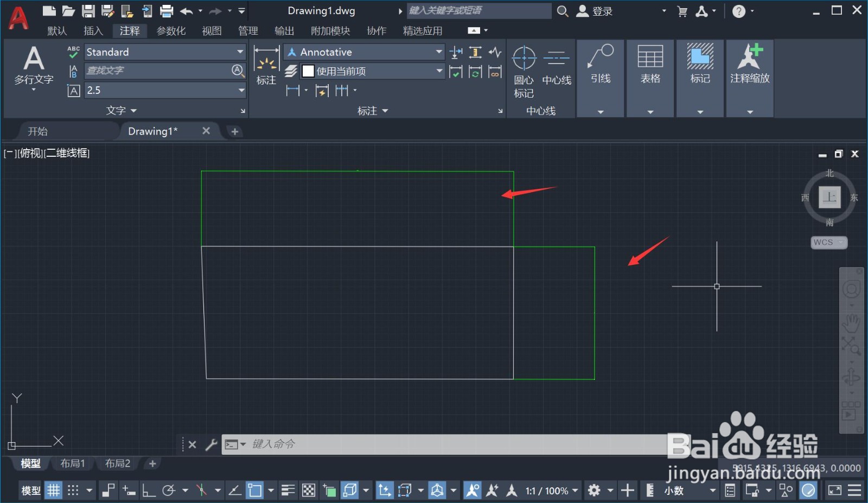This screenshot has width=868, height=503.
Task: Open the 使用当前项 dimension layer dropdown
Action: click(439, 71)
